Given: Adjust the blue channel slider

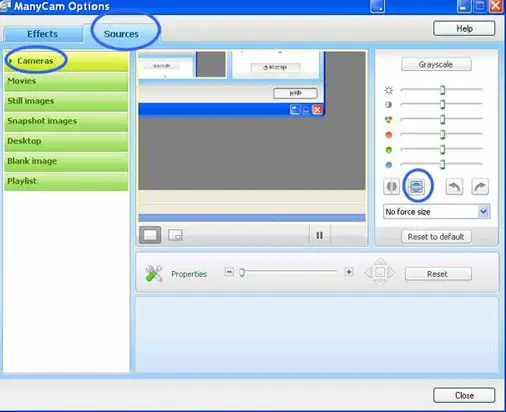Looking at the screenshot, I should point(442,164).
